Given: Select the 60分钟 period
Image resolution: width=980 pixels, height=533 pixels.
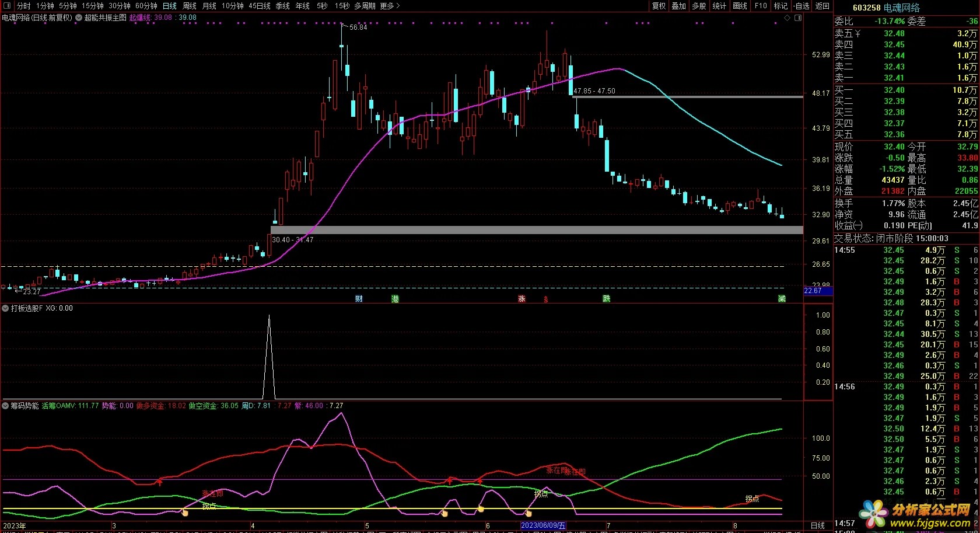Looking at the screenshot, I should coord(146,6).
